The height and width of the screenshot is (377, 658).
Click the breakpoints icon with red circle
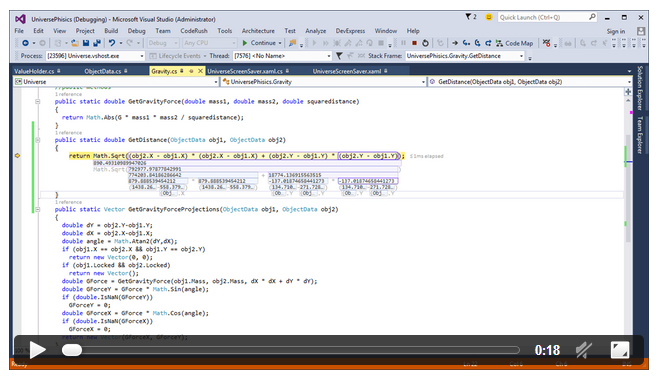pyautogui.click(x=546, y=43)
